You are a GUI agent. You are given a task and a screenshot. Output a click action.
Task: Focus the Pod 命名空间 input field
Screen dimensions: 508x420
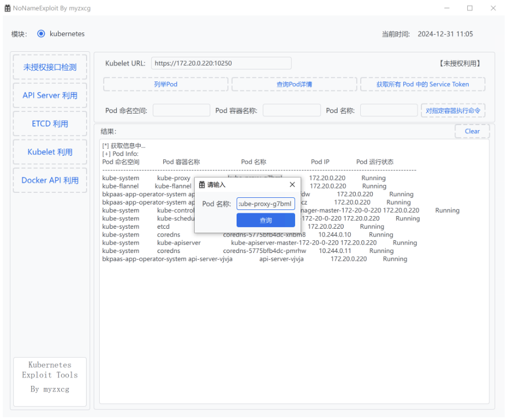pos(181,110)
